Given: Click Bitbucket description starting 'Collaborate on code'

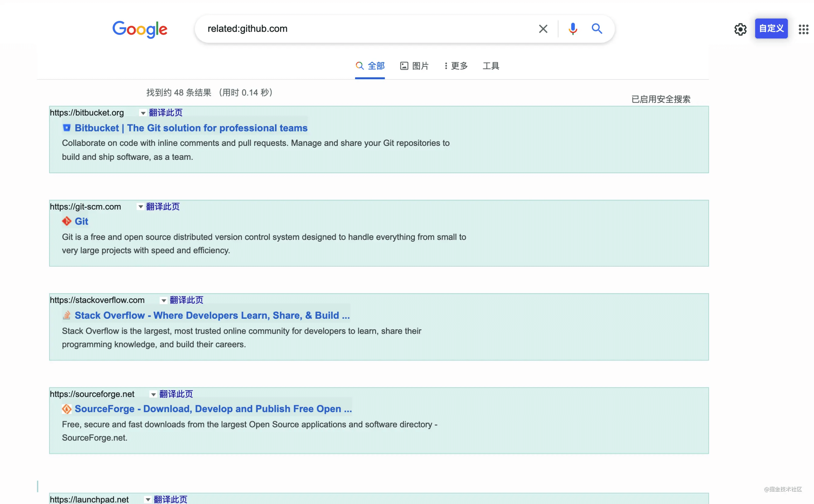Looking at the screenshot, I should 256,150.
